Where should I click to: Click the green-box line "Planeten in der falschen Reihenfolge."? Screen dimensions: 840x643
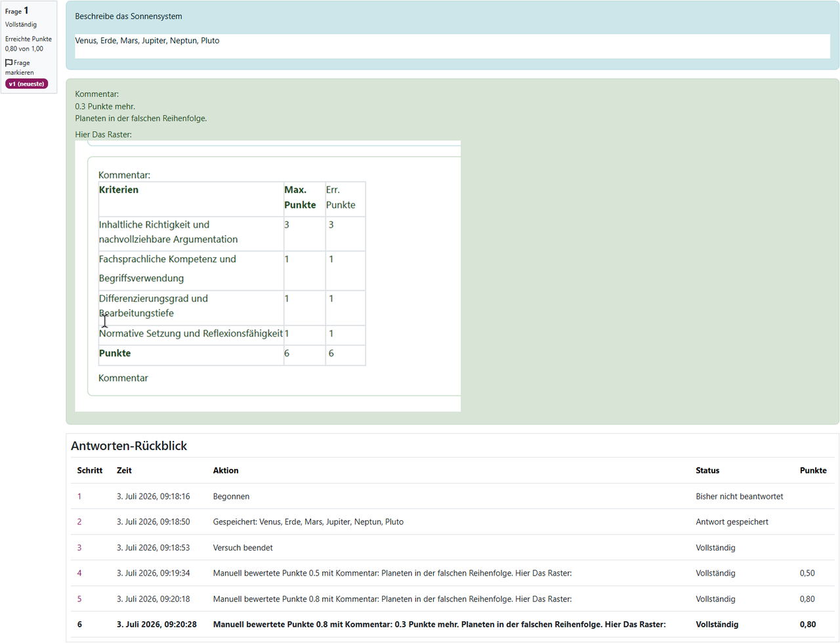140,119
